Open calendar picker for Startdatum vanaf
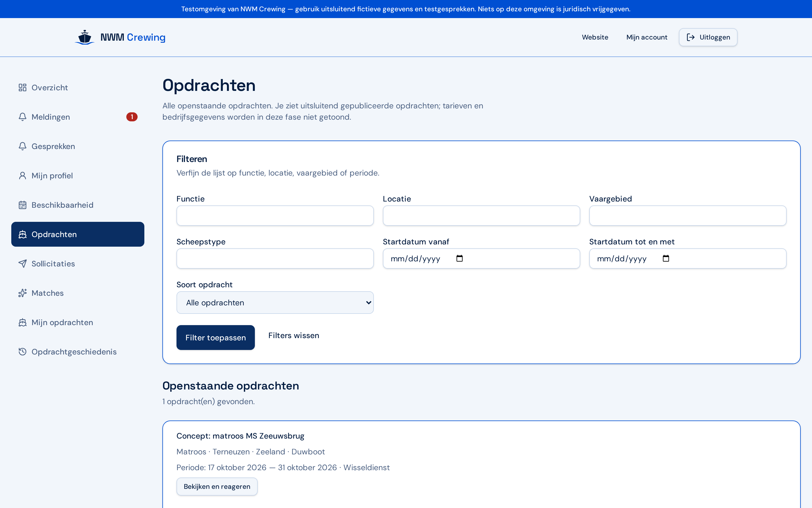Viewport: 812px width, 508px height. tap(460, 258)
